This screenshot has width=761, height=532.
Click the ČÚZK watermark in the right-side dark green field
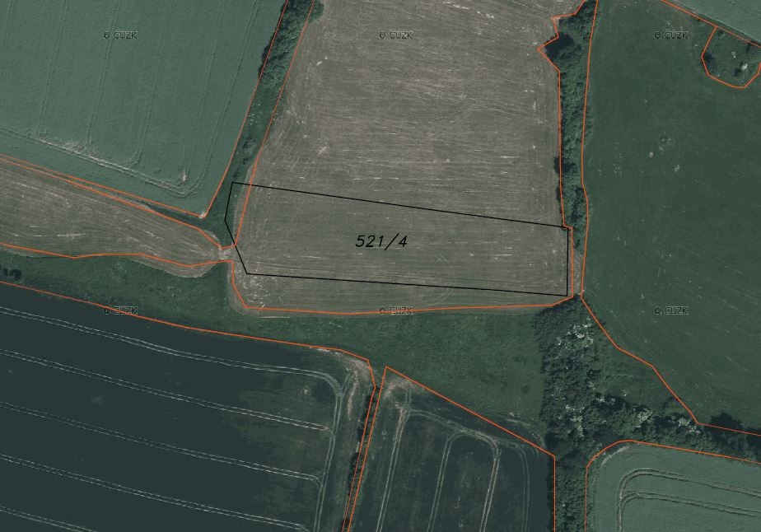pos(670,310)
